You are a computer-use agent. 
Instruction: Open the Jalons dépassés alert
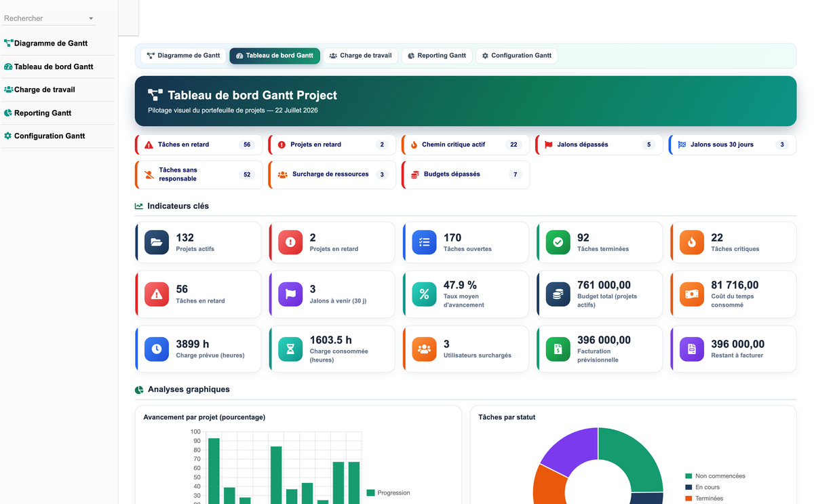(600, 144)
